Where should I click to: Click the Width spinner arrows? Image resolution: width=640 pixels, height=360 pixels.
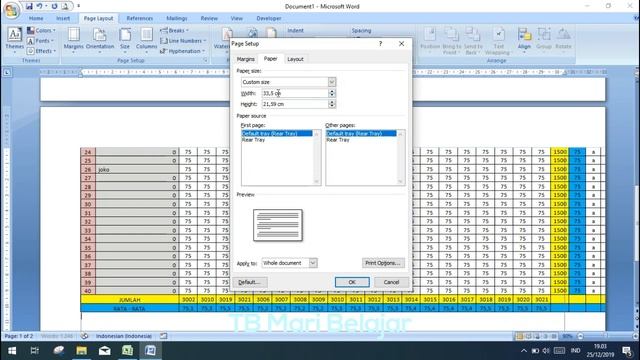pos(332,93)
